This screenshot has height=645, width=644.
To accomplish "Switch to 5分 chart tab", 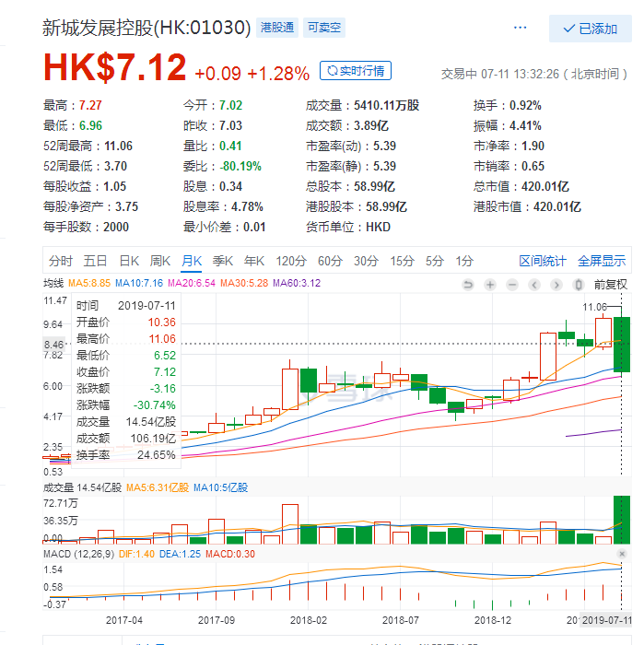I will pyautogui.click(x=435, y=261).
